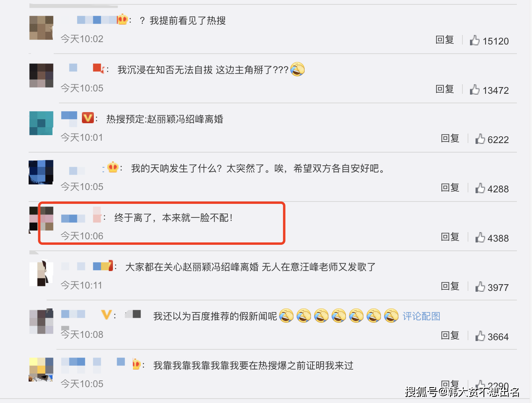This screenshot has height=403, width=532.
Task: Click crown badge beside 我的天呐 comment
Action: tap(113, 167)
